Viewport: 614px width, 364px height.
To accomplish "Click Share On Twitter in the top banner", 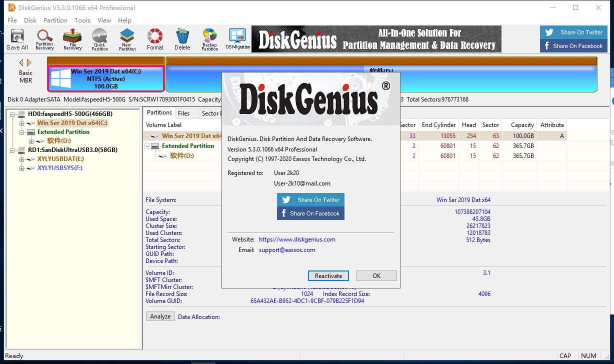I will [573, 32].
